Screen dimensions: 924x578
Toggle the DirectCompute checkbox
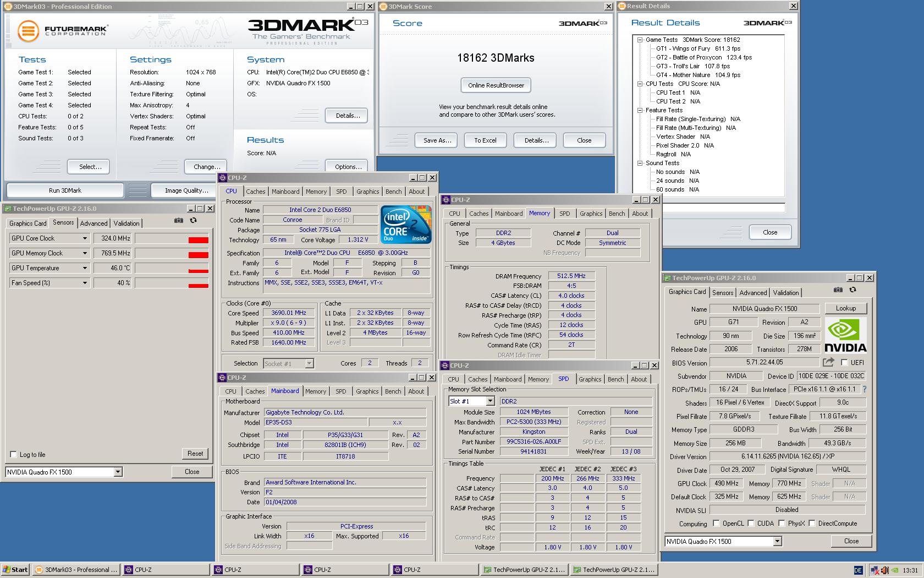(x=812, y=524)
